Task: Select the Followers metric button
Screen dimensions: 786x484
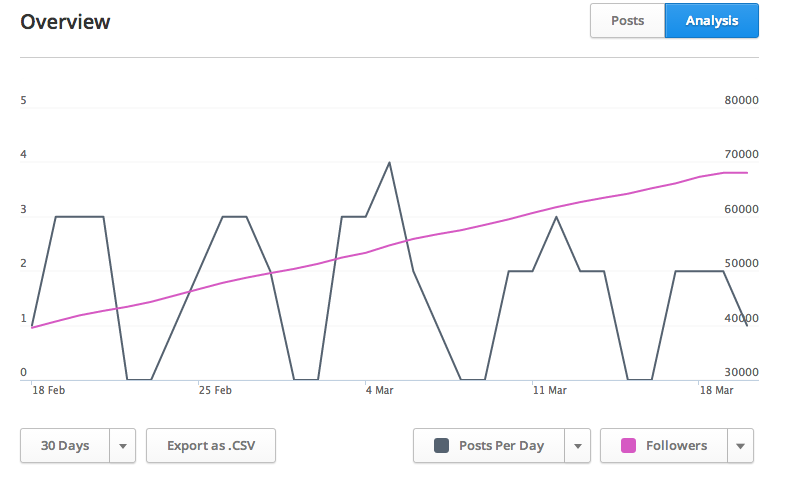Action: click(x=664, y=445)
